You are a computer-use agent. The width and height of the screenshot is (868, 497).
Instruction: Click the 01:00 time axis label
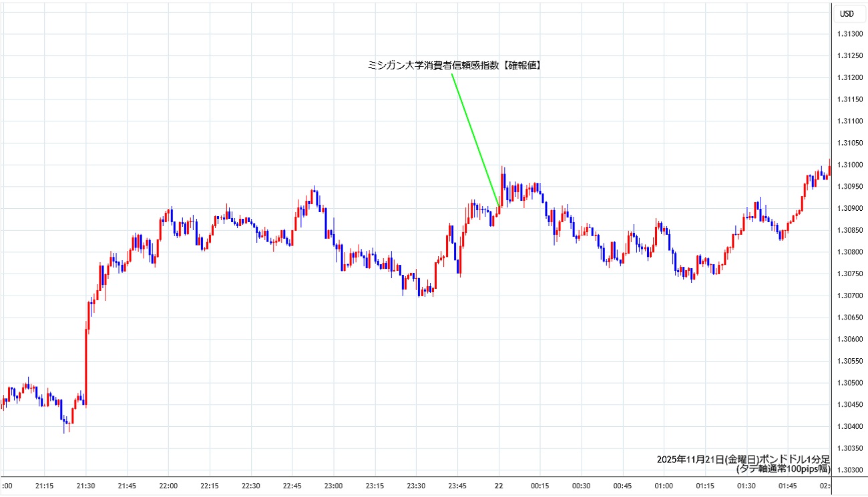[x=664, y=486]
